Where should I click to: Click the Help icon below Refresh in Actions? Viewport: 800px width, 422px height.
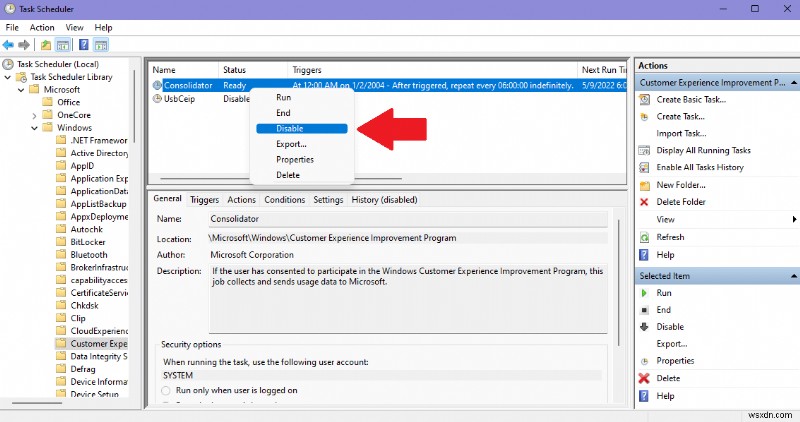click(x=644, y=255)
